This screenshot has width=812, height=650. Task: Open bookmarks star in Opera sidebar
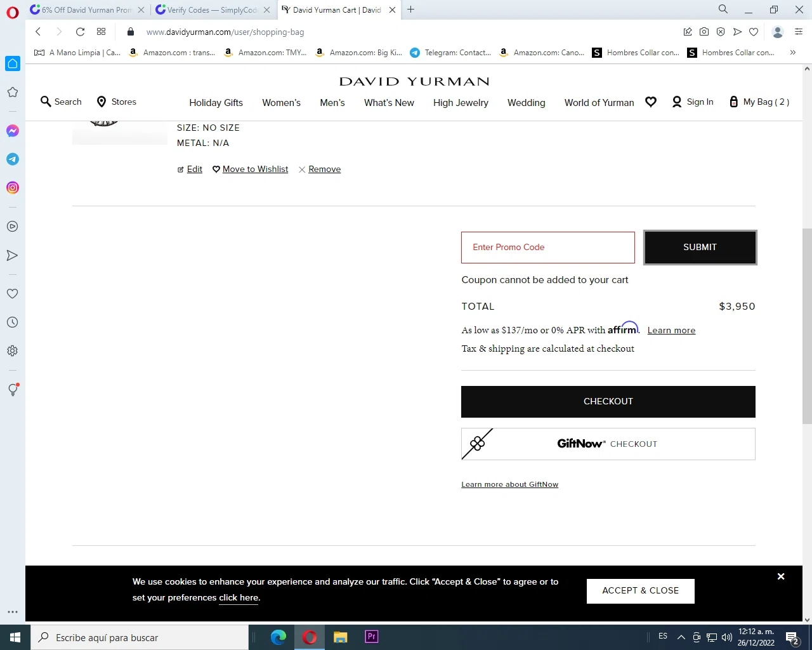point(13,92)
